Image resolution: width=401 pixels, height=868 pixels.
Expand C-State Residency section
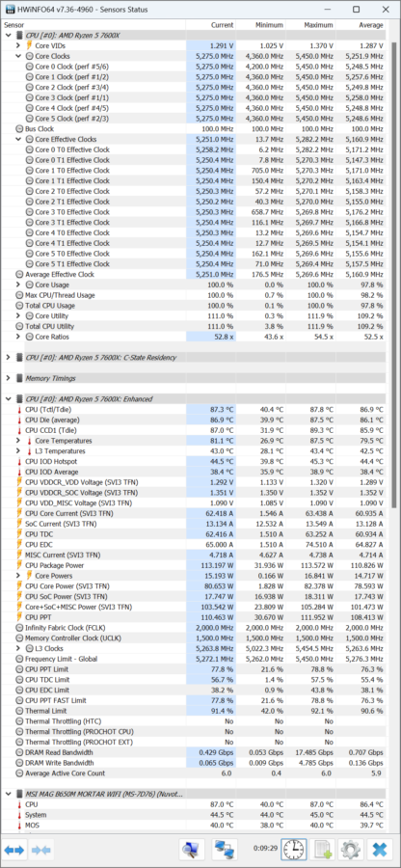coord(8,357)
